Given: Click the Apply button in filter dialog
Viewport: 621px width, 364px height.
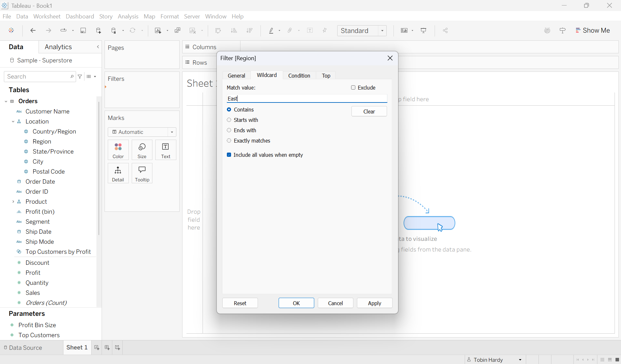Looking at the screenshot, I should 374,303.
